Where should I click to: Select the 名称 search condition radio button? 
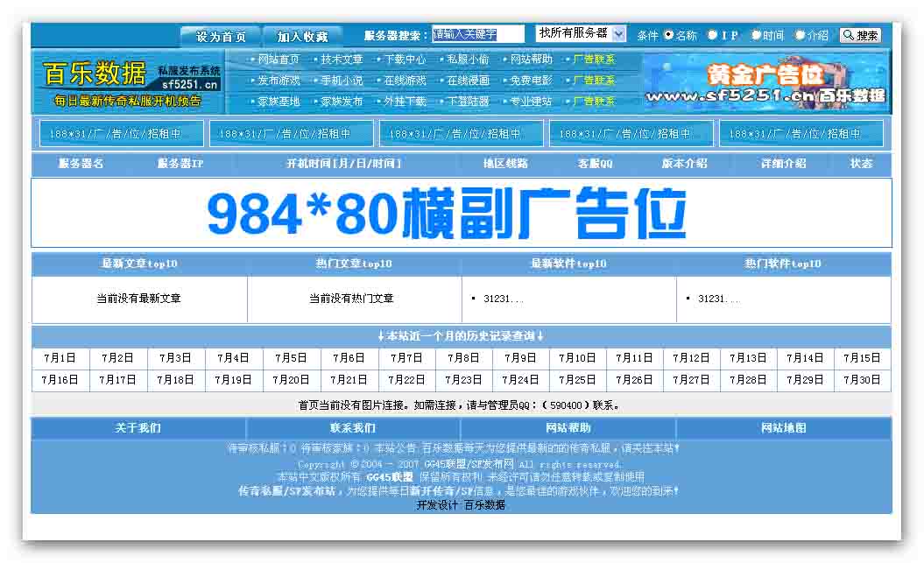(x=667, y=35)
